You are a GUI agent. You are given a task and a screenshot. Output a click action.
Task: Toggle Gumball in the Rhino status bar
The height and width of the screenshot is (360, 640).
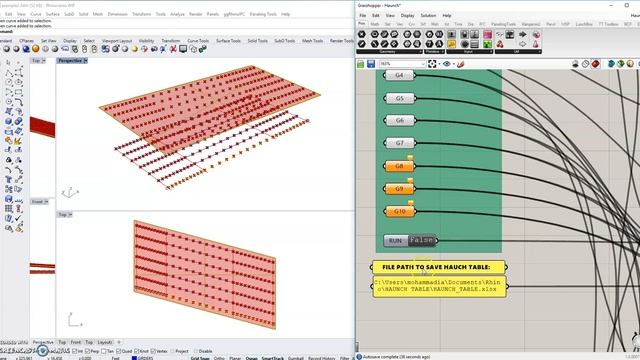[x=296, y=358]
